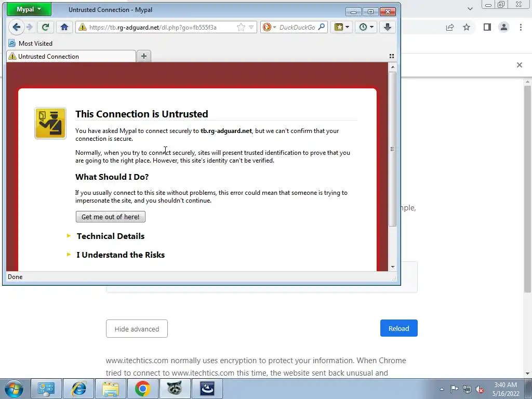Launch Internet Explorer from the taskbar
532x399 pixels.
79,389
